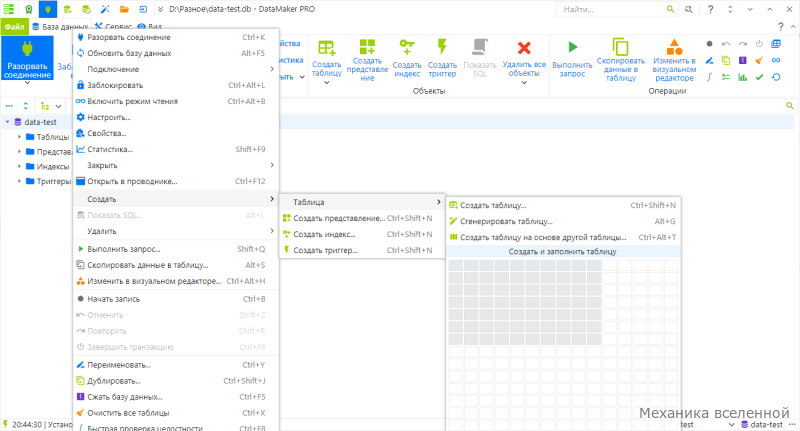Click the orange broom clean tables icon
Screen dimensions: 800x431
pos(759,61)
